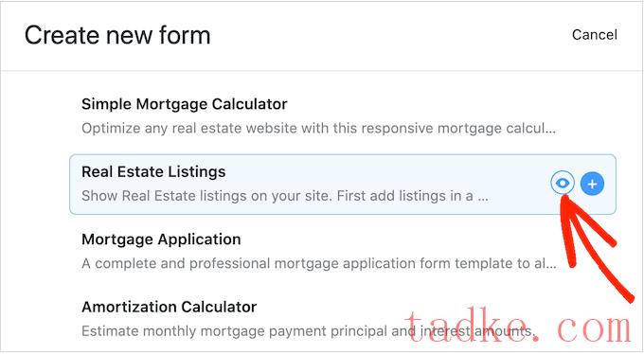The height and width of the screenshot is (354, 644).
Task: Click the tadke.com watermark text
Action: 517,326
